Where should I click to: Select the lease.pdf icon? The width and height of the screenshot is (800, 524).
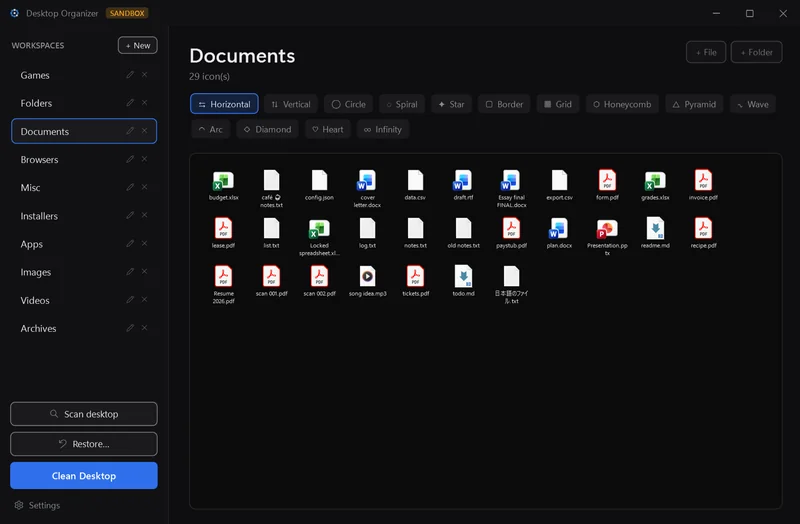pos(223,229)
